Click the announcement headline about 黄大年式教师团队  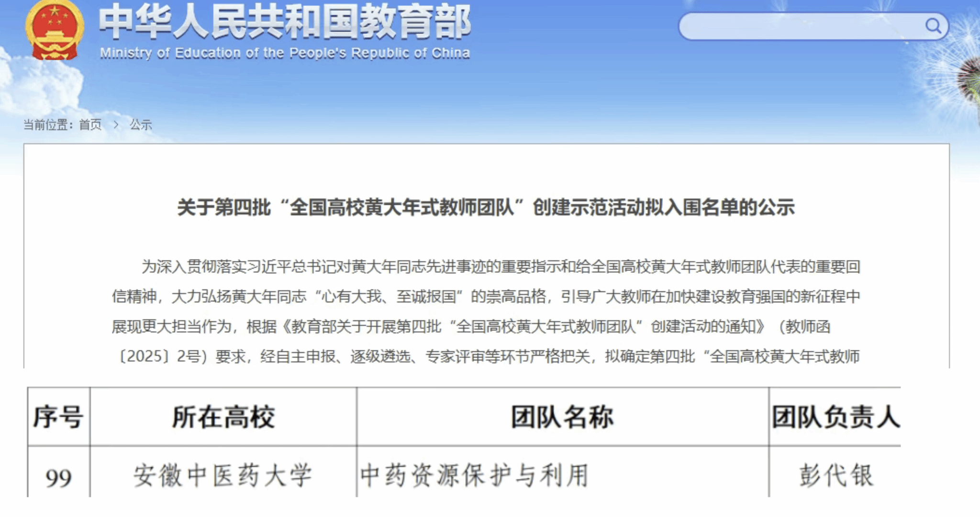click(486, 207)
